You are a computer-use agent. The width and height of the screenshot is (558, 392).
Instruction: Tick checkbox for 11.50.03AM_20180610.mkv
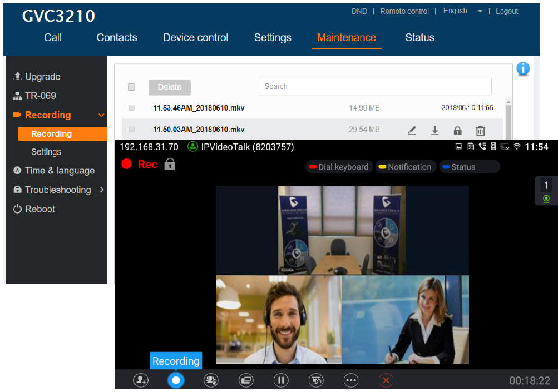pos(131,128)
